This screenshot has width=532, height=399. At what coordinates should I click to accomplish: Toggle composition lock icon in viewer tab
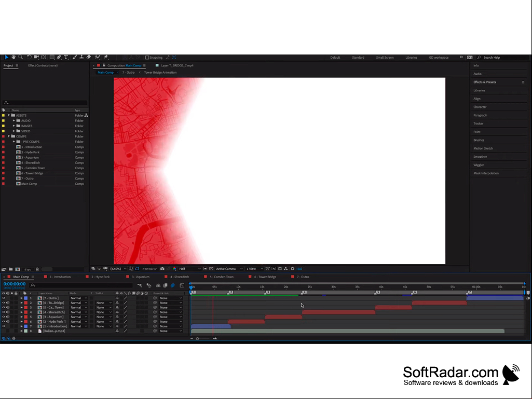click(x=104, y=65)
